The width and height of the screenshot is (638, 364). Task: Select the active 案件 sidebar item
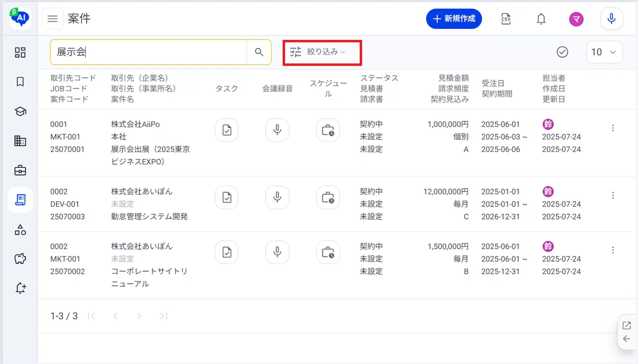pyautogui.click(x=20, y=200)
